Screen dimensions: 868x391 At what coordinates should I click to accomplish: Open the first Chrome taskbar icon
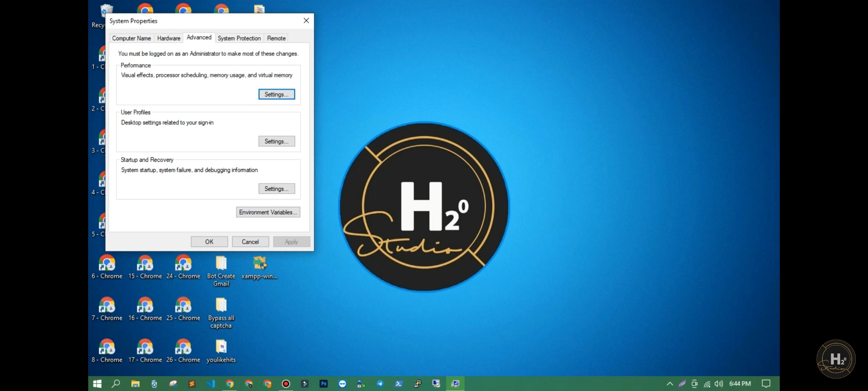point(229,384)
